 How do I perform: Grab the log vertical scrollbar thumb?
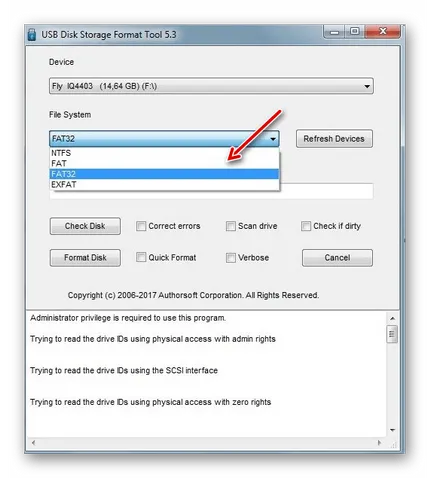point(392,334)
